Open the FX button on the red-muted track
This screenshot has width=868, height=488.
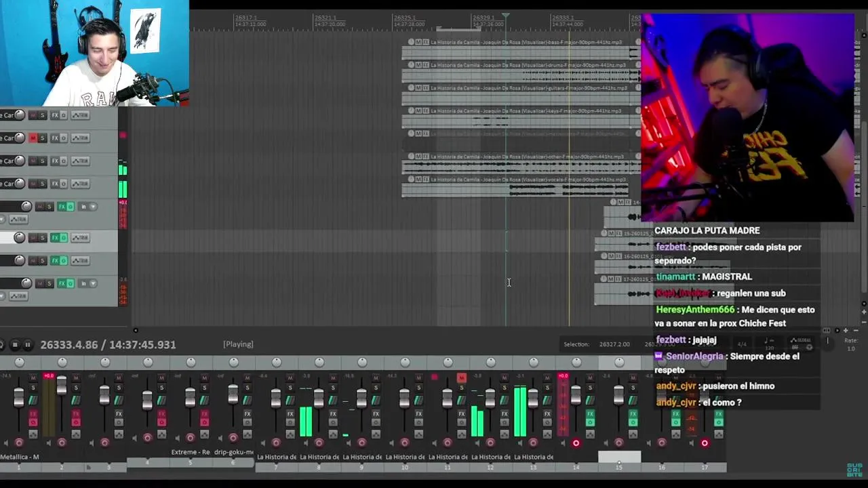(55, 138)
